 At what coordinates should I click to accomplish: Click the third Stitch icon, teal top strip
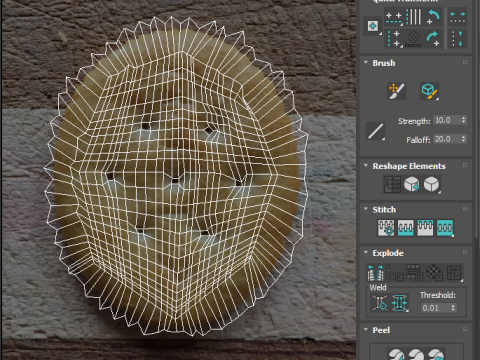tap(425, 228)
